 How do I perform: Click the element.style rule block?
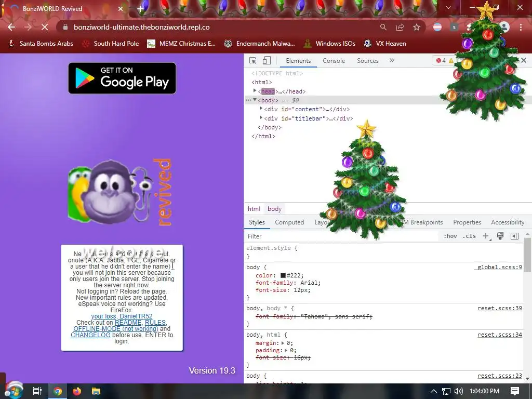tap(384, 252)
